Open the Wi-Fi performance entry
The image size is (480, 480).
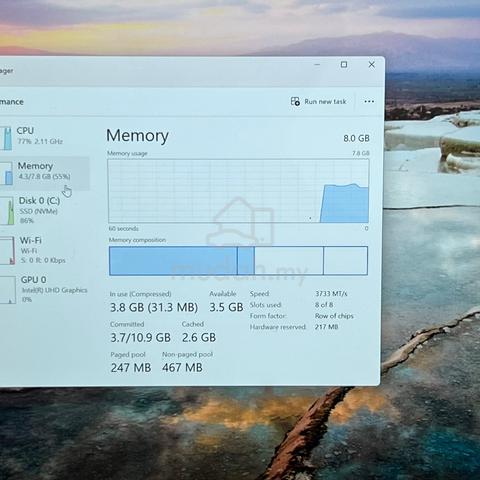45,250
